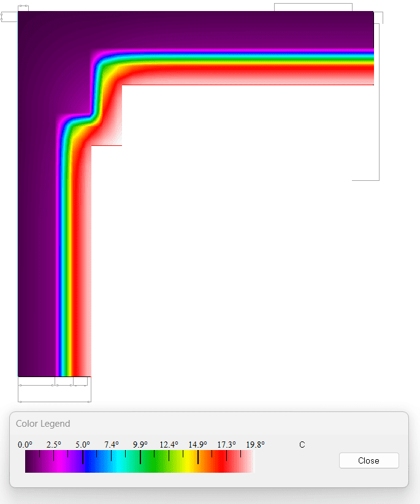The width and height of the screenshot is (420, 504).
Task: Click the 0.0° label on the legend
Action: click(25, 445)
